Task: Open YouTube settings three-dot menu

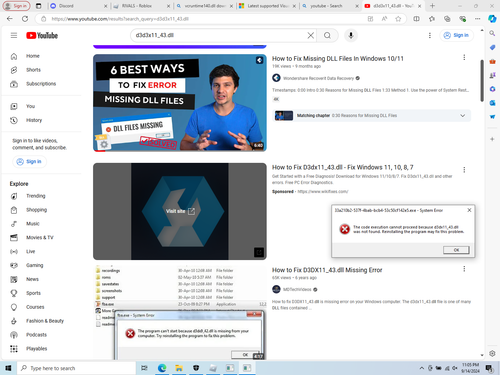Action: click(430, 35)
